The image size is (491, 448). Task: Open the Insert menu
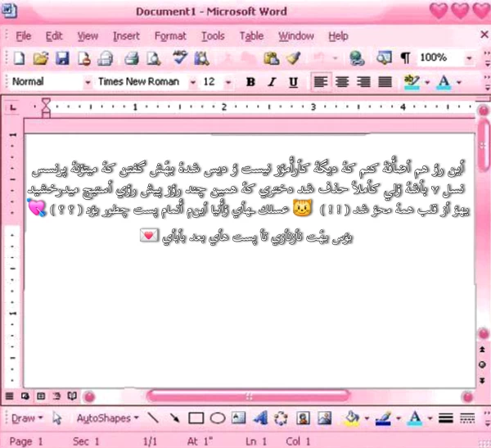[126, 36]
